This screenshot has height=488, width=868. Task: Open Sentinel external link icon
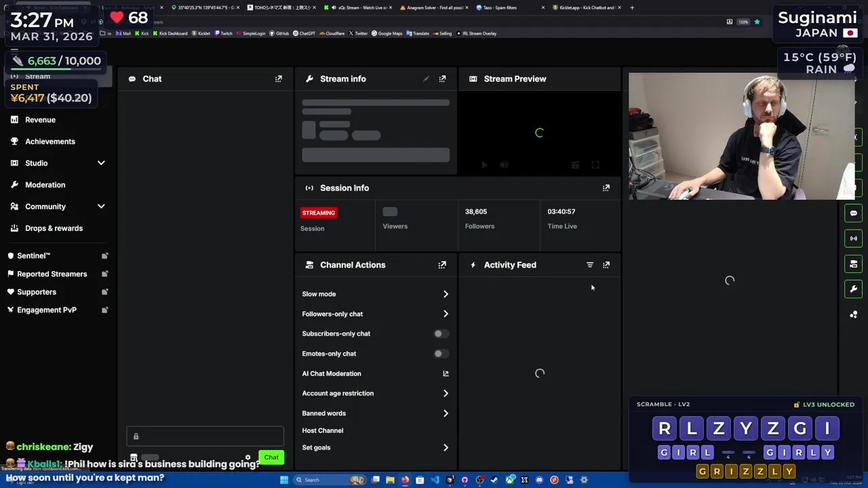104,256
